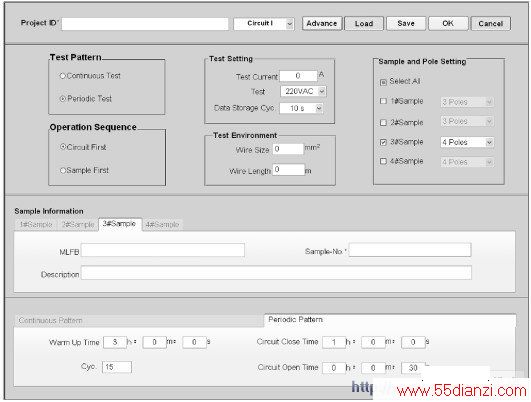Screen dimensions: 531x402
Task: Click the Circuit Open Time seconds field
Action: tap(412, 368)
